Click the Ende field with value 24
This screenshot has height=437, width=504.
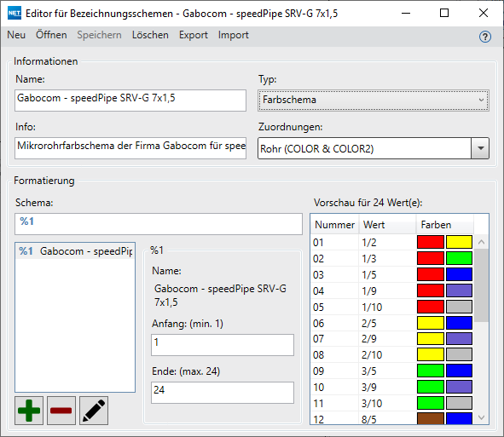(223, 393)
